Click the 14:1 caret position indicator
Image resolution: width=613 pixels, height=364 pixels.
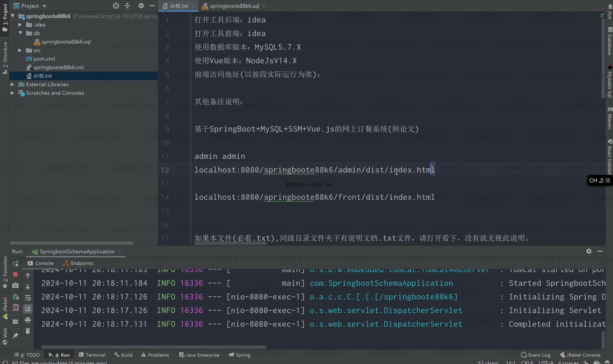510,362
